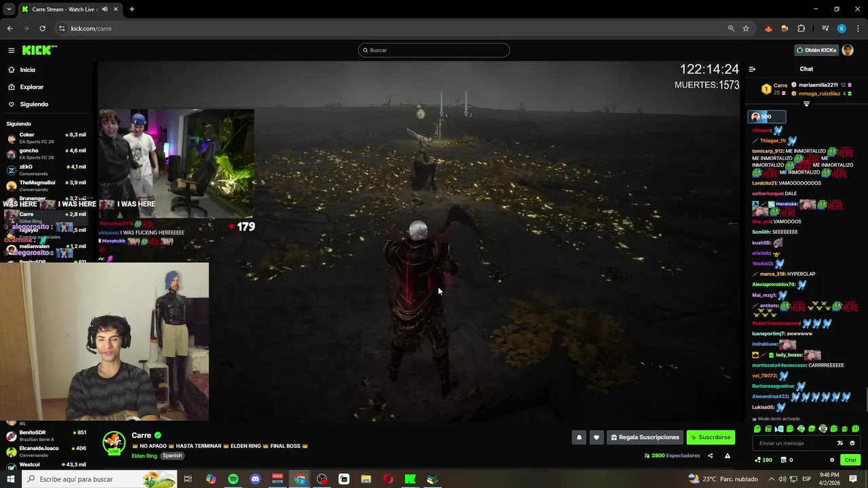The width and height of the screenshot is (868, 488).
Task: View site information icon
Action: tap(62, 28)
